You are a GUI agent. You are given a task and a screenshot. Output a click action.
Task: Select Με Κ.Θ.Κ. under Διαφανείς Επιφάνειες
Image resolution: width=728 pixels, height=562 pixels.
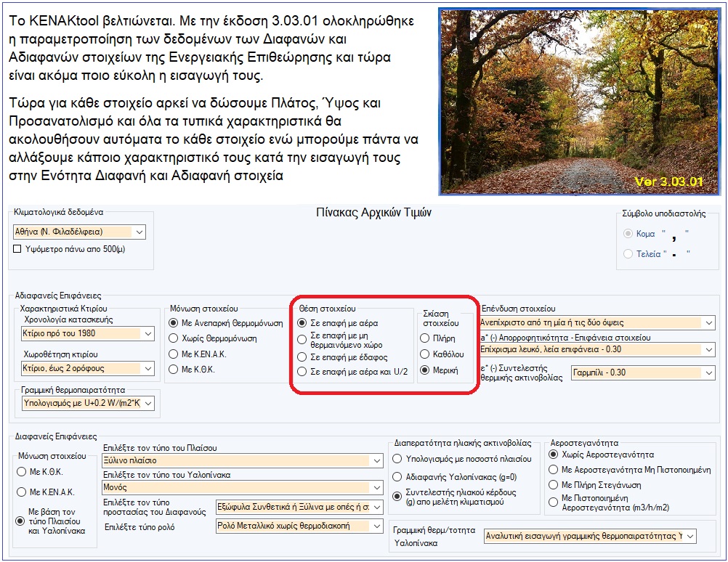click(21, 472)
